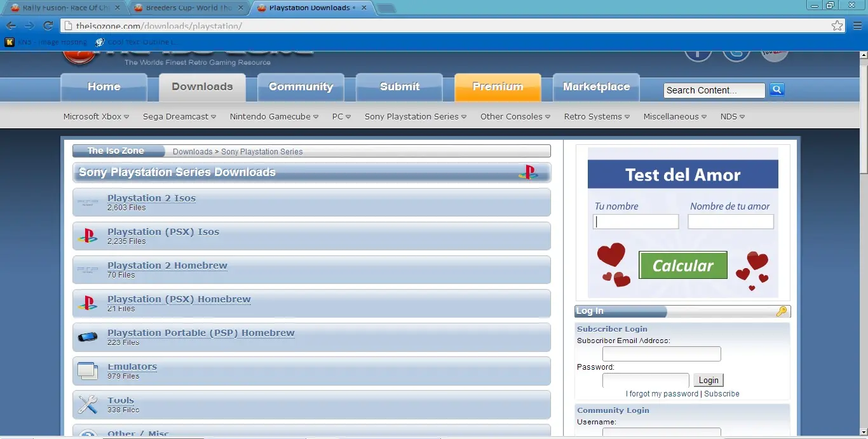Open the KN3 Image Hosting bookmark

pyautogui.click(x=46, y=42)
